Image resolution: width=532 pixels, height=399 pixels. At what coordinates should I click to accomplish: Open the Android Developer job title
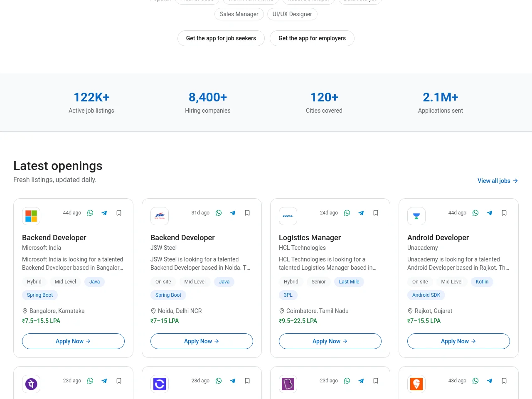(438, 238)
